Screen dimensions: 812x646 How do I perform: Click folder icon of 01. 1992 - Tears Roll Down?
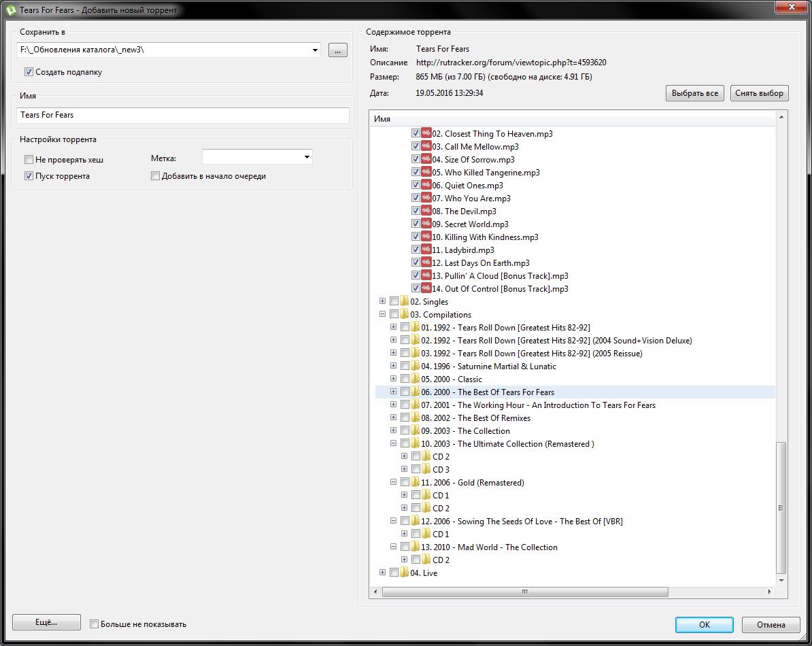(415, 327)
